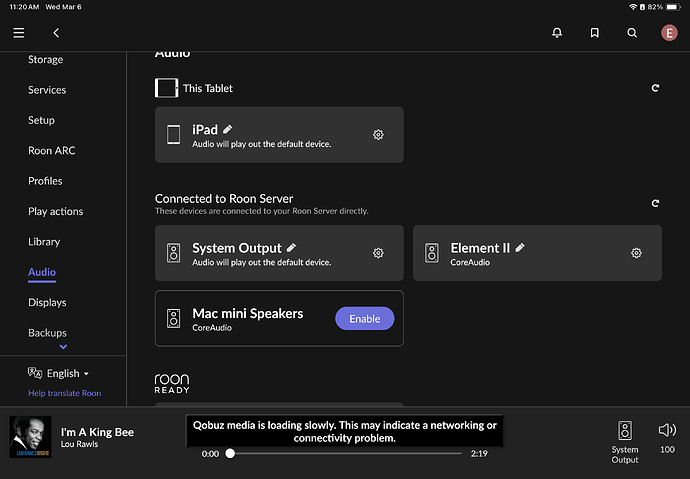Click the This Tablet header icon
The width and height of the screenshot is (690, 479).
pyautogui.click(x=166, y=88)
